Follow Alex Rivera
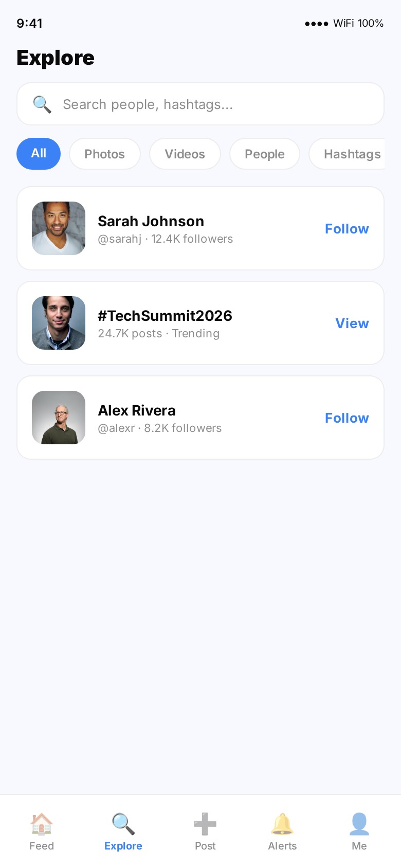The height and width of the screenshot is (868, 401). point(347,418)
